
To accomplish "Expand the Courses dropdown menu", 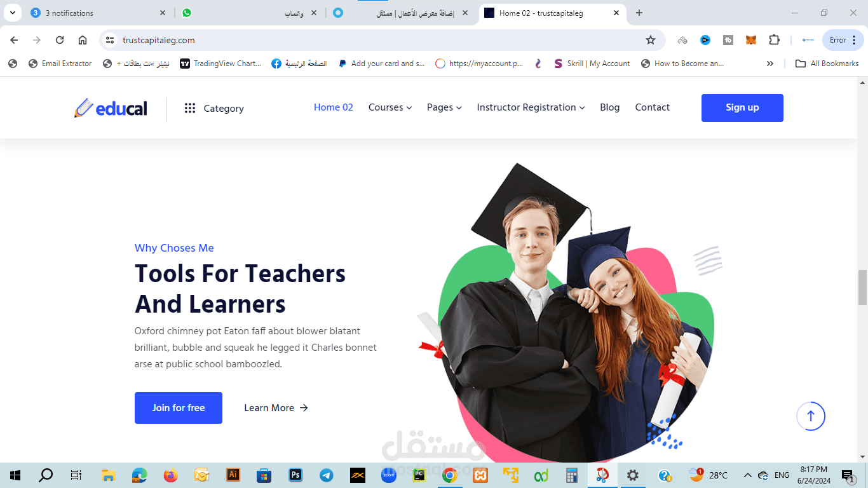I will point(390,107).
